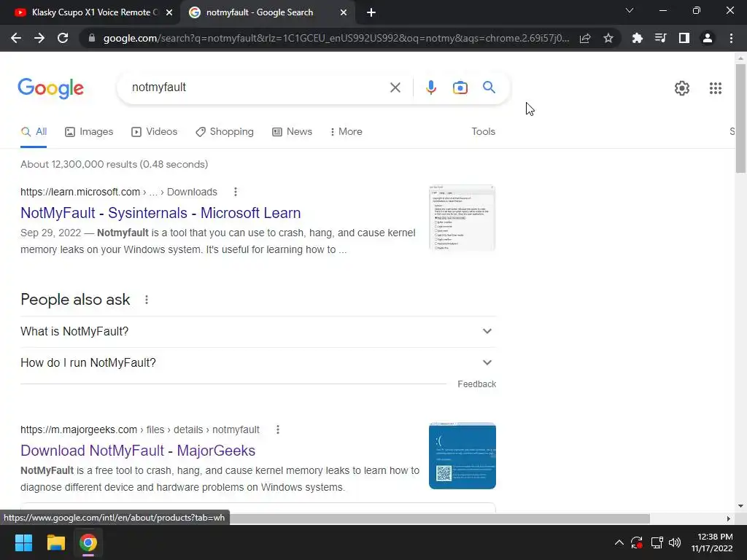The width and height of the screenshot is (747, 560).
Task: Send Feedback on People also ask
Action: click(476, 384)
